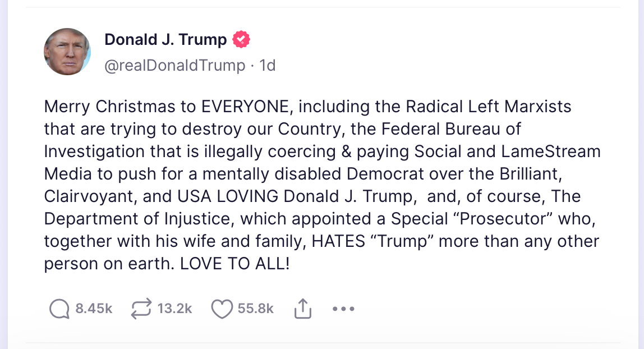Click the 1d post timestamp
Viewport: 644px width, 349px height.
[x=268, y=66]
